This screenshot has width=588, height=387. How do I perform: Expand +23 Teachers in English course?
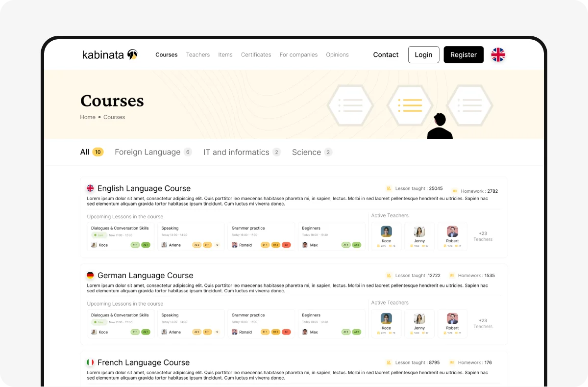point(483,236)
